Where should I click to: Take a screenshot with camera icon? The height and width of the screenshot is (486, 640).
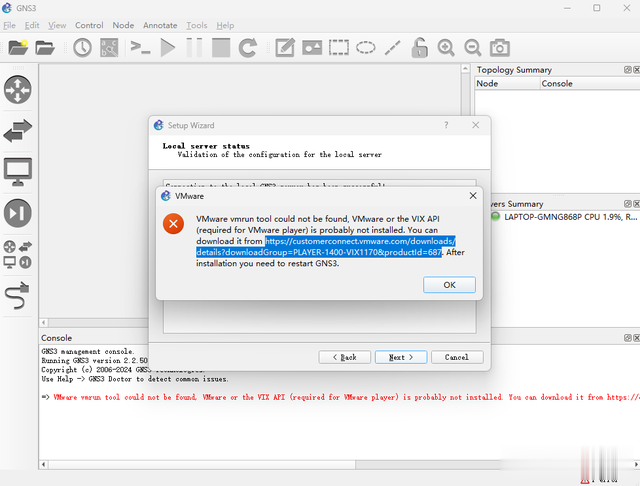pyautogui.click(x=500, y=48)
